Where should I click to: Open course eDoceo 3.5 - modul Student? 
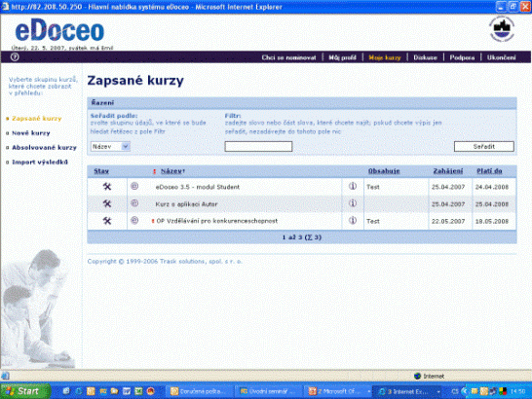(198, 187)
